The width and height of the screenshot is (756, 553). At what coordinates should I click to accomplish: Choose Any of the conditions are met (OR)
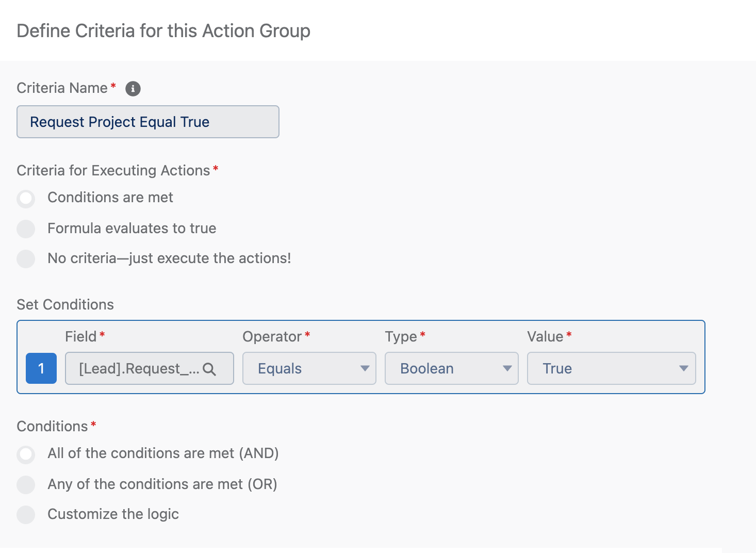tap(26, 484)
